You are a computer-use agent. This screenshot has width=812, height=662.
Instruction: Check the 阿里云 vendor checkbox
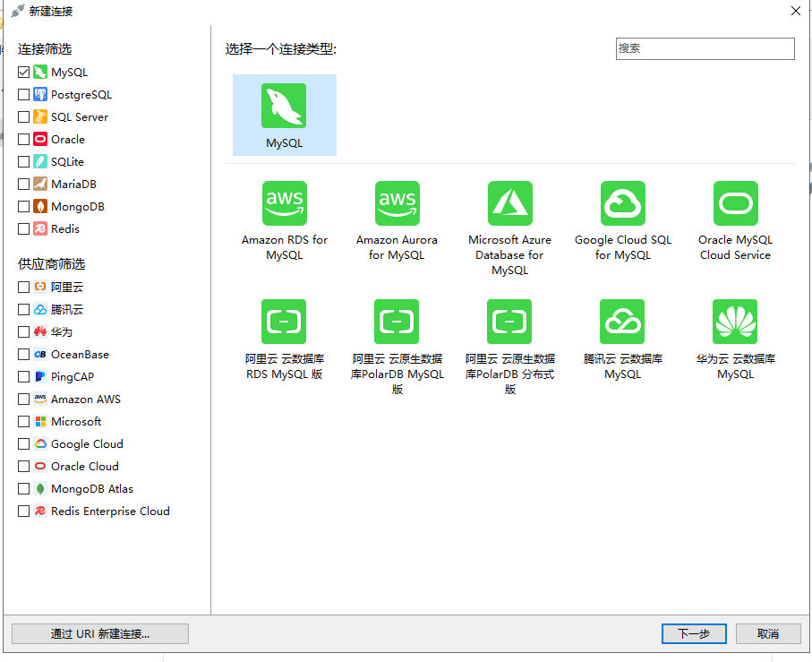click(x=24, y=287)
